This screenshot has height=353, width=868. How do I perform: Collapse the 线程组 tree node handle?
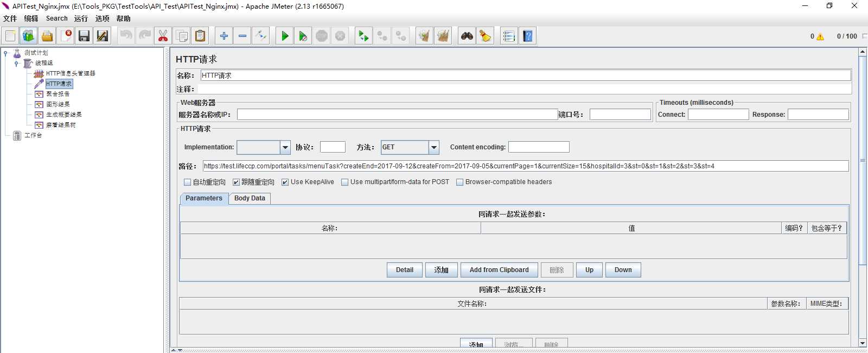click(16, 64)
